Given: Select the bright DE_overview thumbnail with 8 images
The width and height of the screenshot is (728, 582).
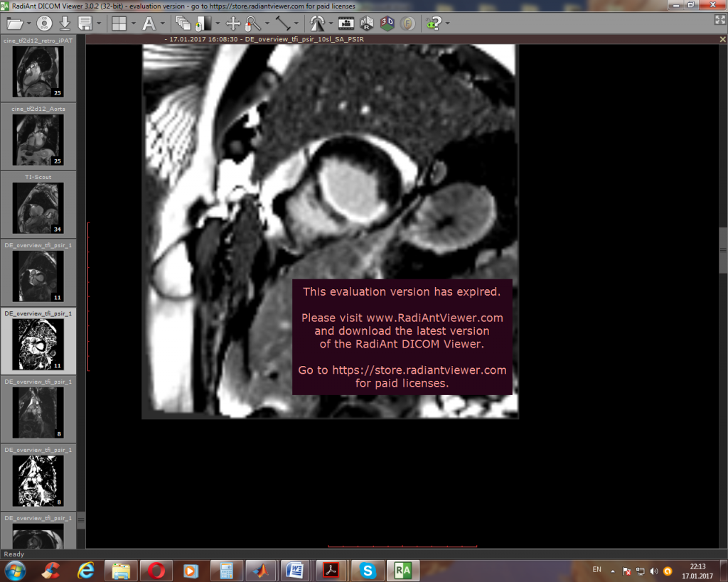Looking at the screenshot, I should 38,477.
